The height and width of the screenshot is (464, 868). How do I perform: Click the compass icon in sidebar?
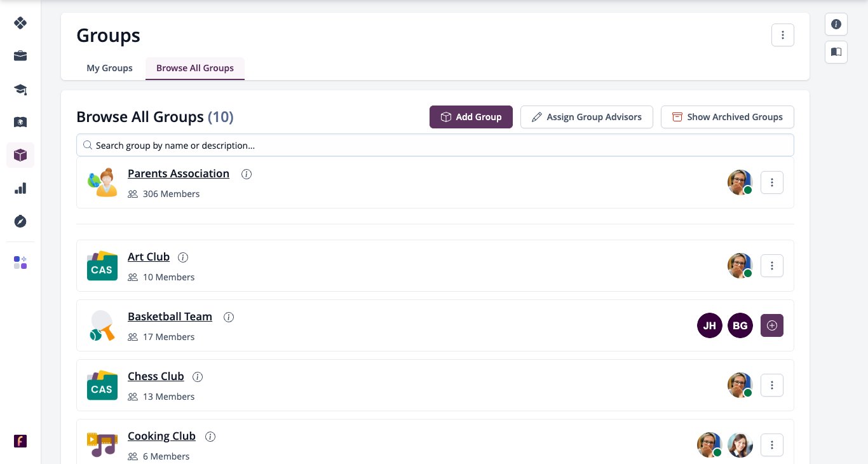click(x=20, y=221)
